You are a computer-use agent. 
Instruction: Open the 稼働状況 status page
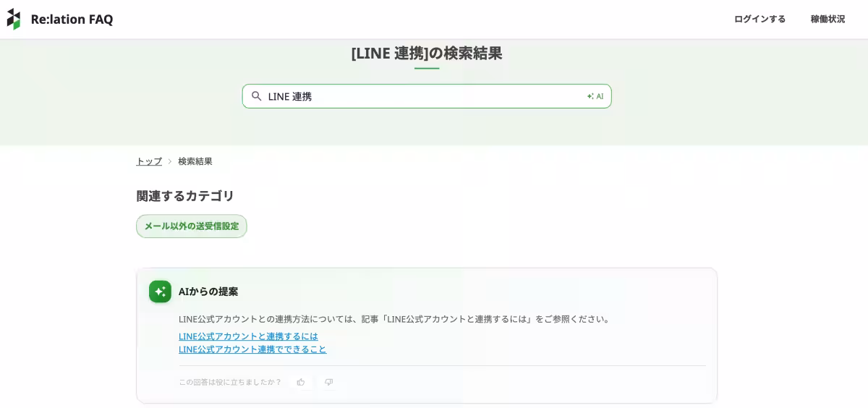tap(827, 19)
